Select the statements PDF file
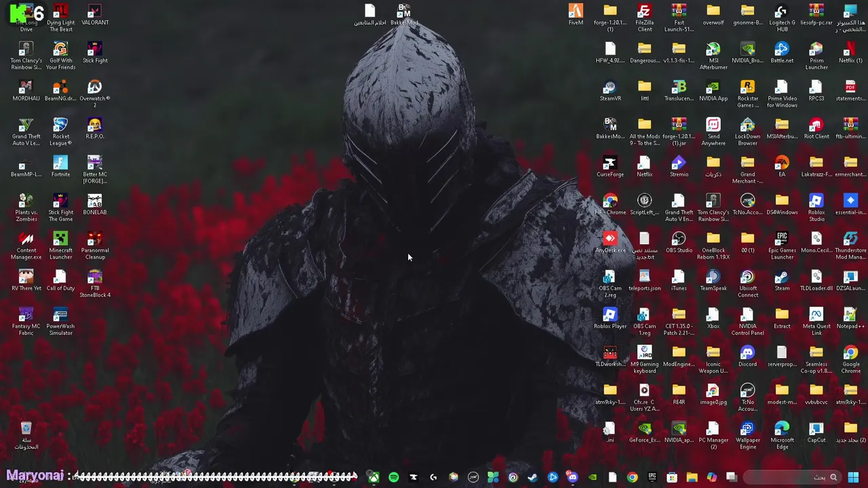The height and width of the screenshot is (488, 868). coord(850,91)
